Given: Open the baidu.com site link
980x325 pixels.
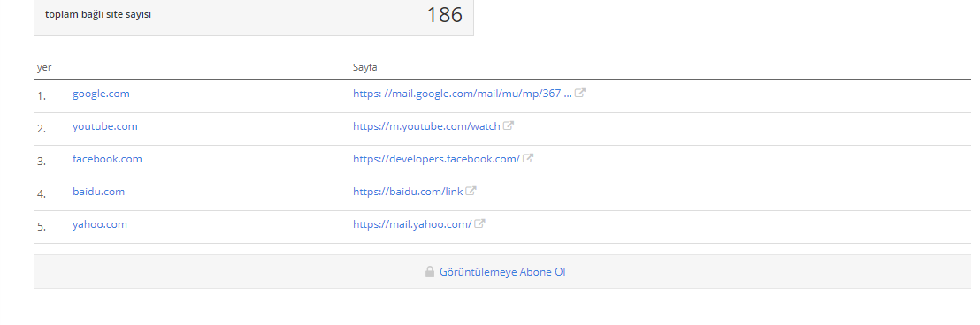Looking at the screenshot, I should [98, 192].
